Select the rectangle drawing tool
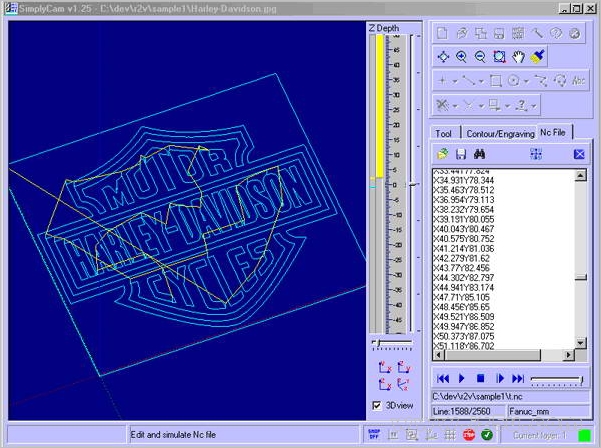The width and height of the screenshot is (601, 448). (494, 80)
